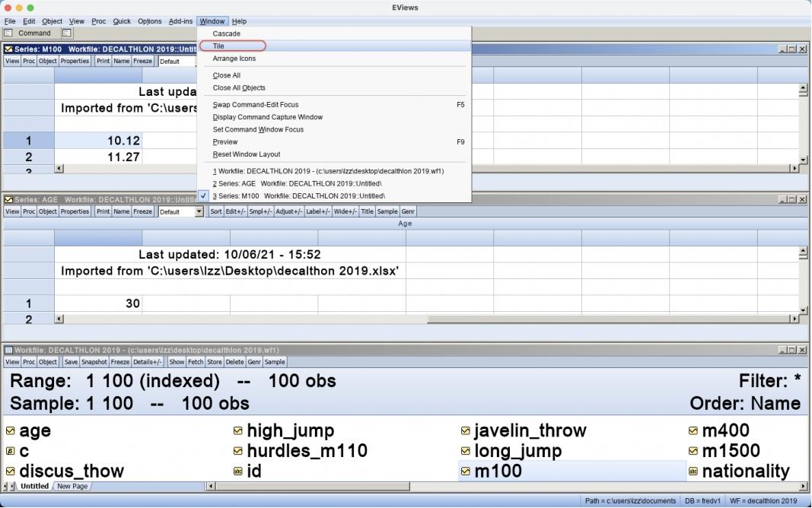812x508 pixels.
Task: Select cell value 10.12 in M100 series
Action: [98, 141]
